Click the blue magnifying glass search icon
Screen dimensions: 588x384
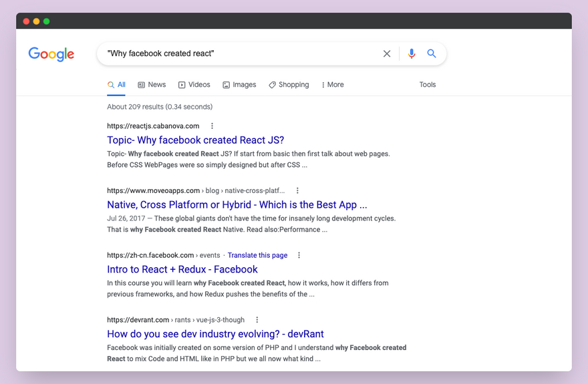point(432,54)
